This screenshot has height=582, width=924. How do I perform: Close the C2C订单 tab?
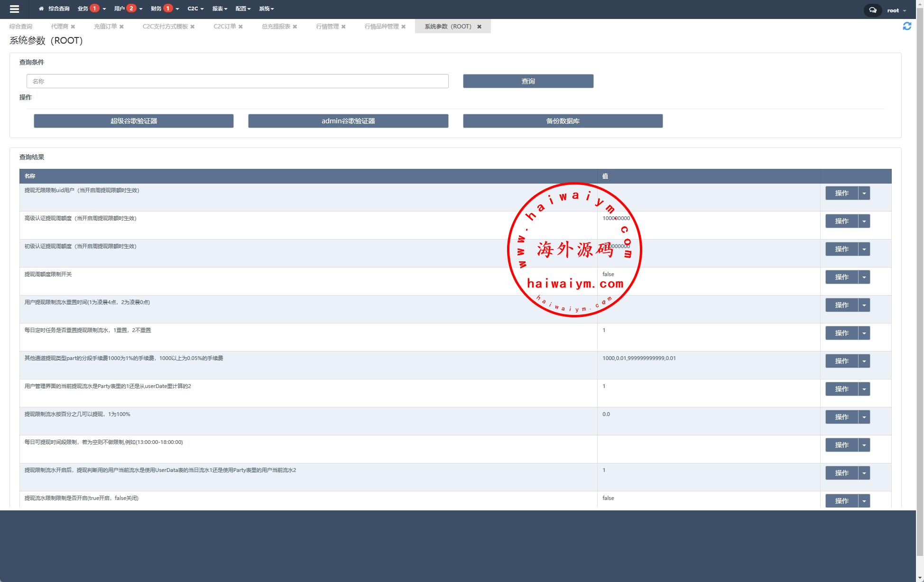tap(240, 27)
